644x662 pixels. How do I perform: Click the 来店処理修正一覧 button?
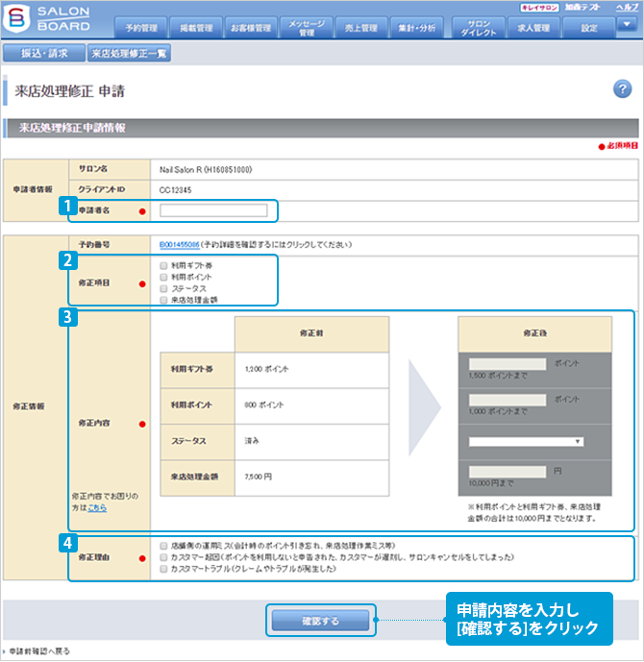[129, 54]
